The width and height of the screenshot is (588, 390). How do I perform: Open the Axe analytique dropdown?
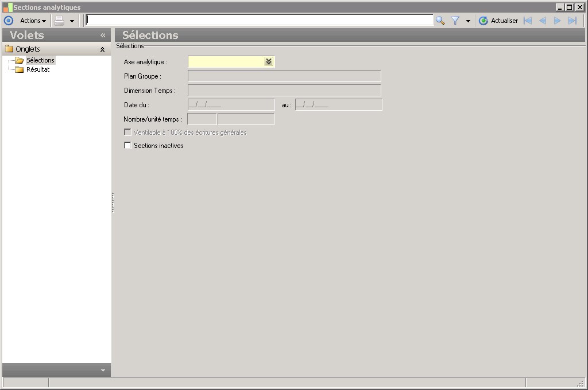pos(269,61)
